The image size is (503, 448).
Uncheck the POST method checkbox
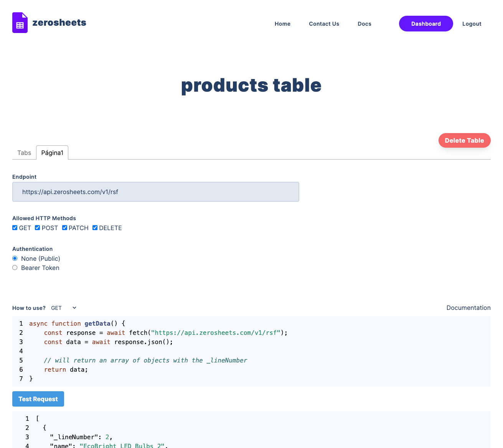(x=38, y=228)
